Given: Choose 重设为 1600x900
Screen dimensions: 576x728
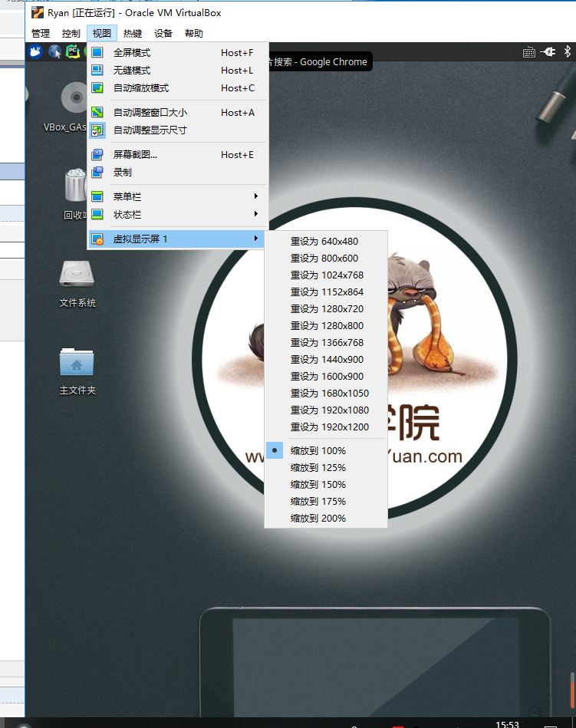Looking at the screenshot, I should tap(326, 376).
